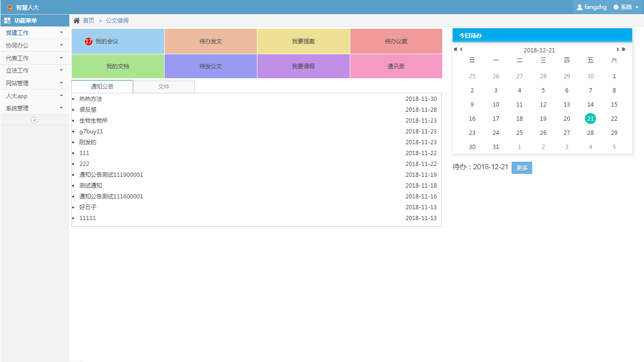
Task: Click the home icon in breadcrumb
Action: [76, 20]
